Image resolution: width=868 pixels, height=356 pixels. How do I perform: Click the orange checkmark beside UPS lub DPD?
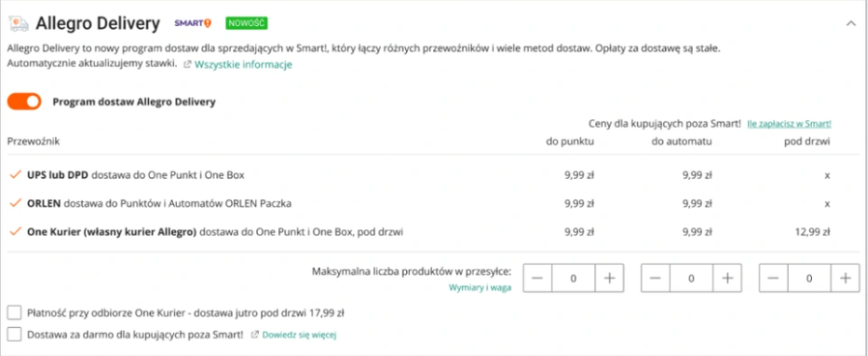pyautogui.click(x=14, y=174)
